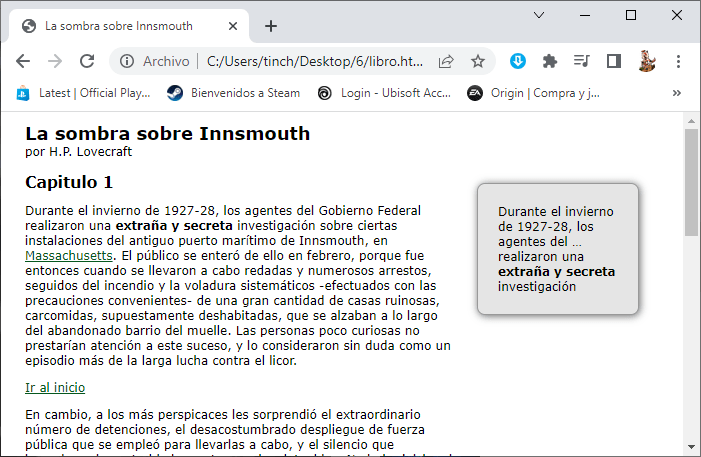Open the blue download extension icon
The image size is (701, 457).
518,61
